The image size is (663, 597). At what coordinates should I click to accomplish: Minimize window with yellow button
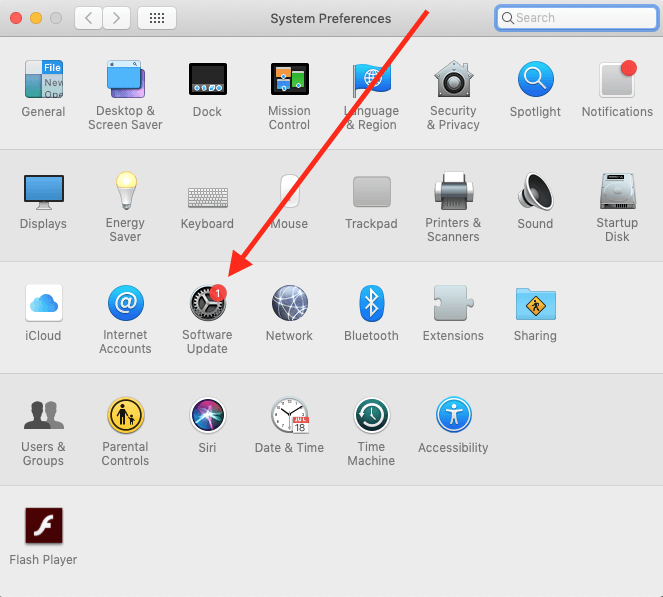click(x=36, y=18)
